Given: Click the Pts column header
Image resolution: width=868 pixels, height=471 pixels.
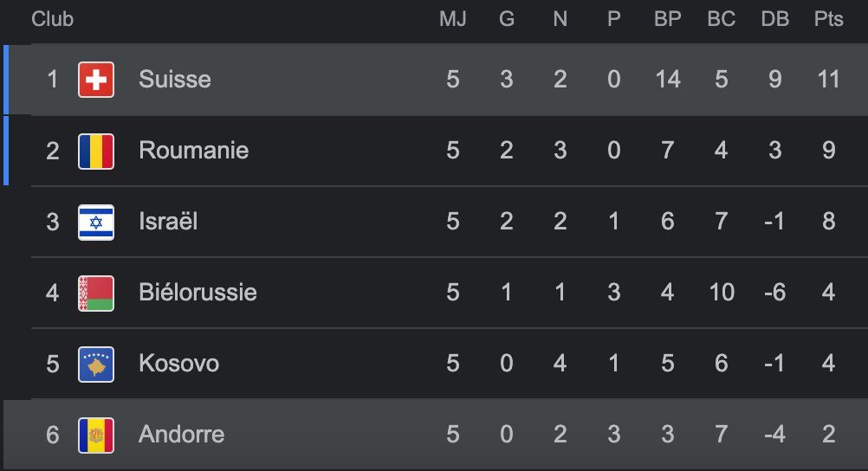Looking at the screenshot, I should pyautogui.click(x=828, y=19).
